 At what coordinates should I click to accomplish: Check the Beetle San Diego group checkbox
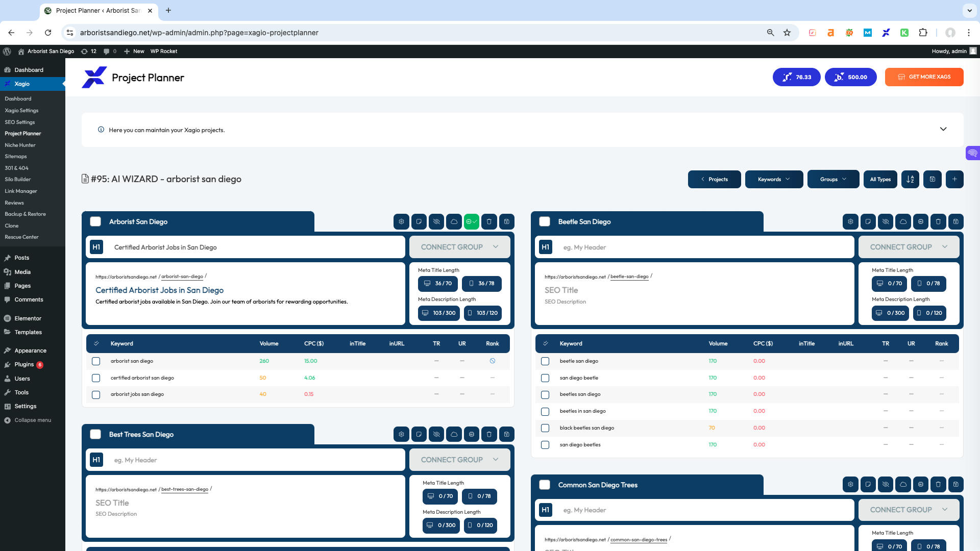(545, 221)
